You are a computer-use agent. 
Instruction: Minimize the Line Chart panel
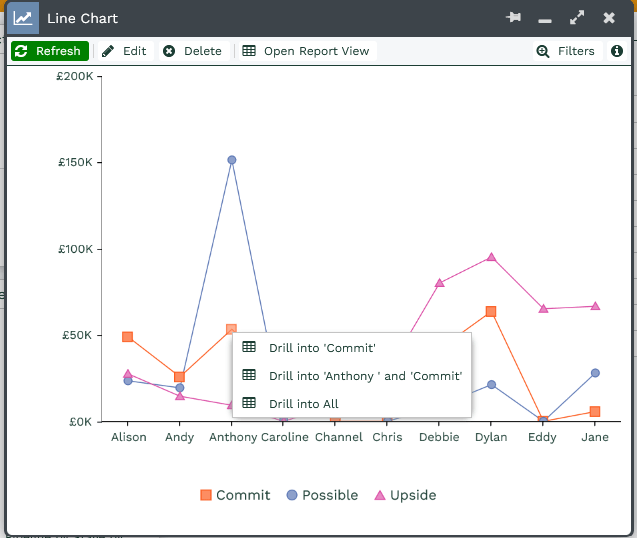545,19
